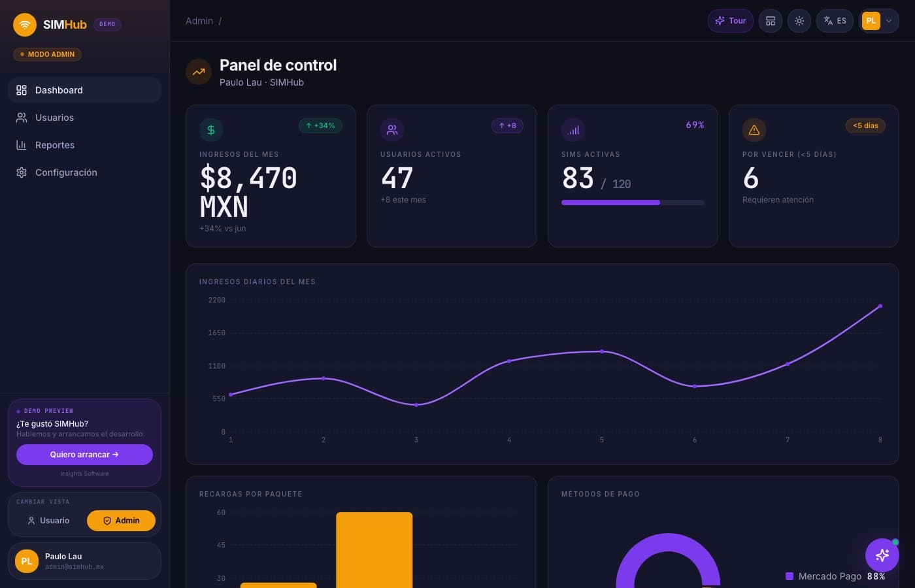Click the $8,470 MXN revenue value
Image resolution: width=915 pixels, height=588 pixels.
(x=248, y=192)
